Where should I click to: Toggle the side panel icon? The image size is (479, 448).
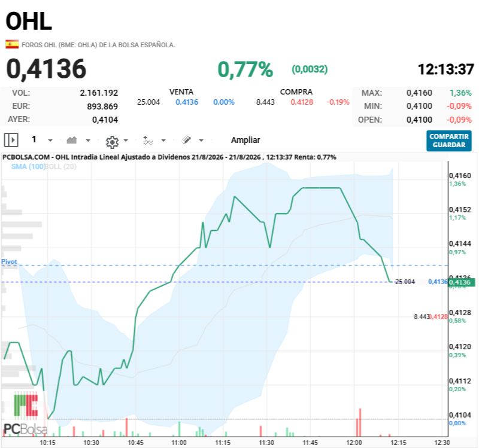11,140
